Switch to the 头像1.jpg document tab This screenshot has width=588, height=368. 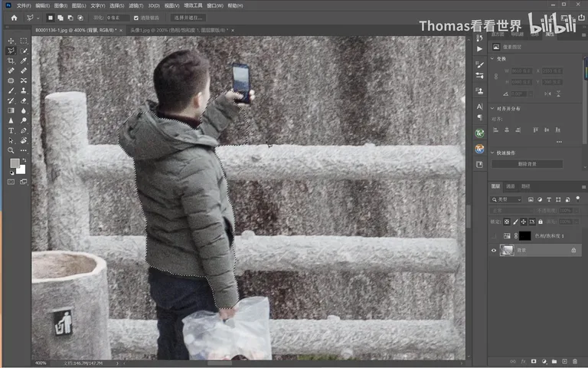tap(179, 30)
